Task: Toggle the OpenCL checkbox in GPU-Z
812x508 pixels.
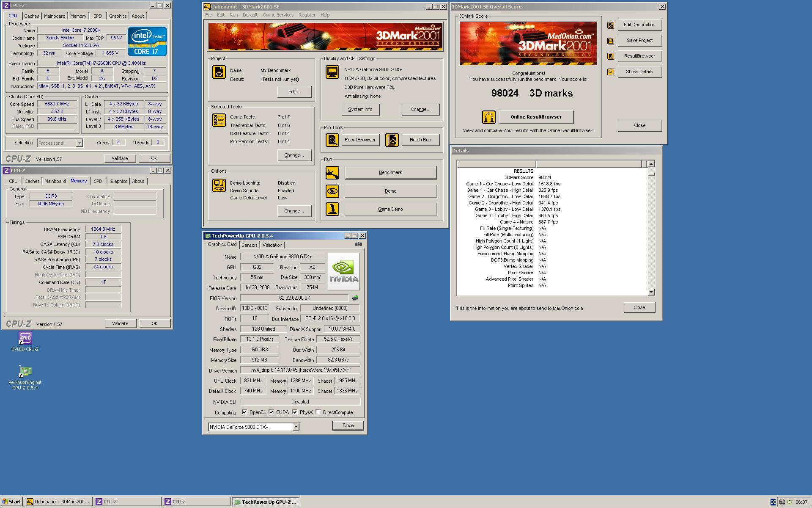Action: 244,412
